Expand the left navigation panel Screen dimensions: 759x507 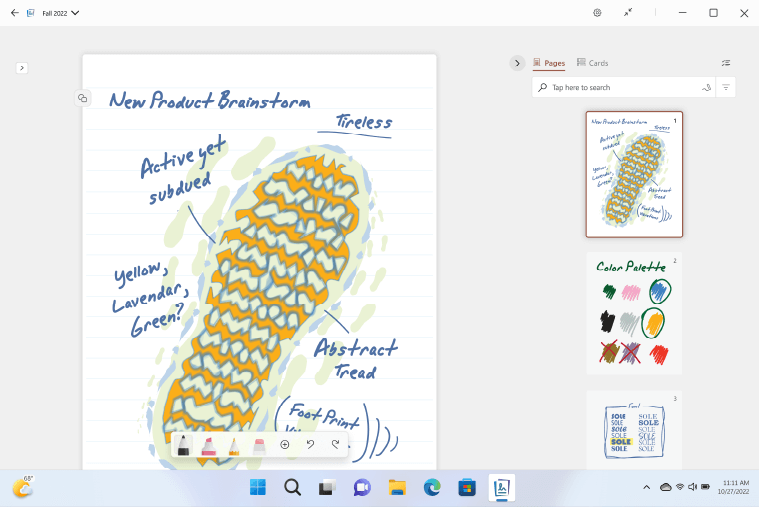coord(22,68)
